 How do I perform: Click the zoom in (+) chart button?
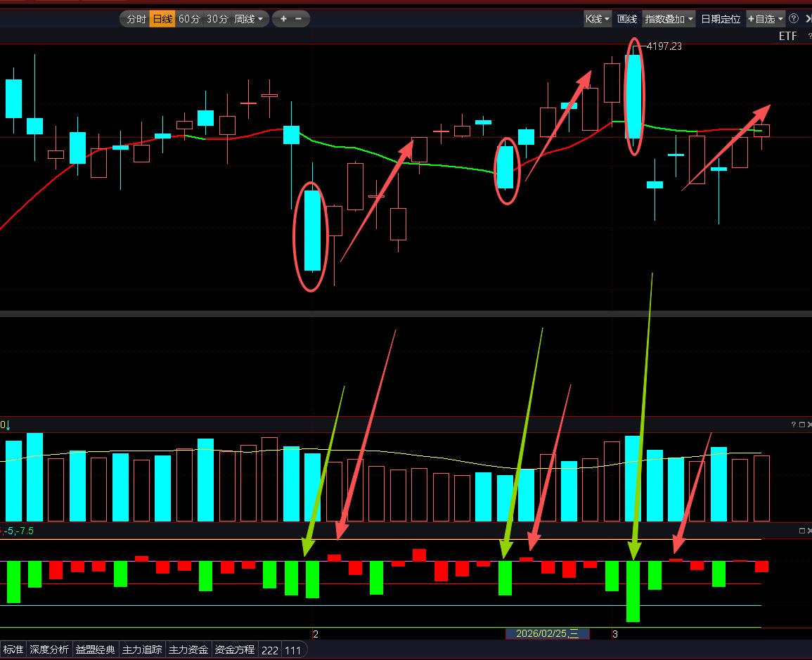pyautogui.click(x=283, y=19)
